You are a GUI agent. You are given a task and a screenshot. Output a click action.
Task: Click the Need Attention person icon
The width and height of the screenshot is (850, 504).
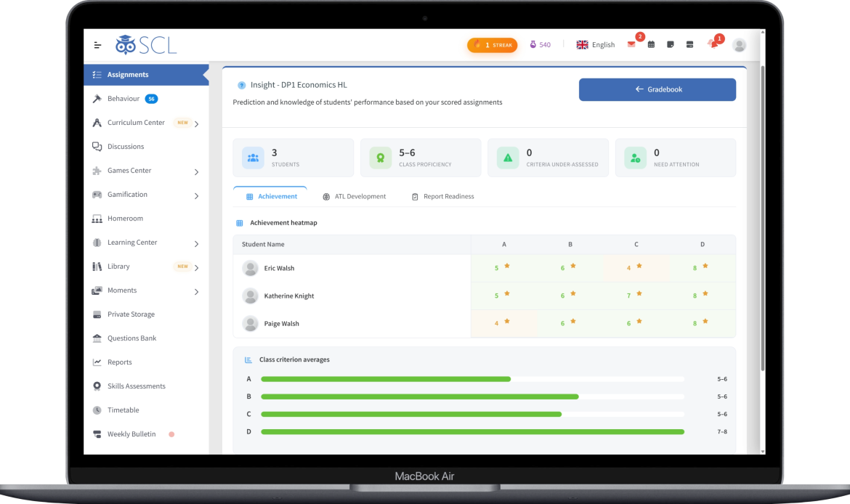point(636,158)
